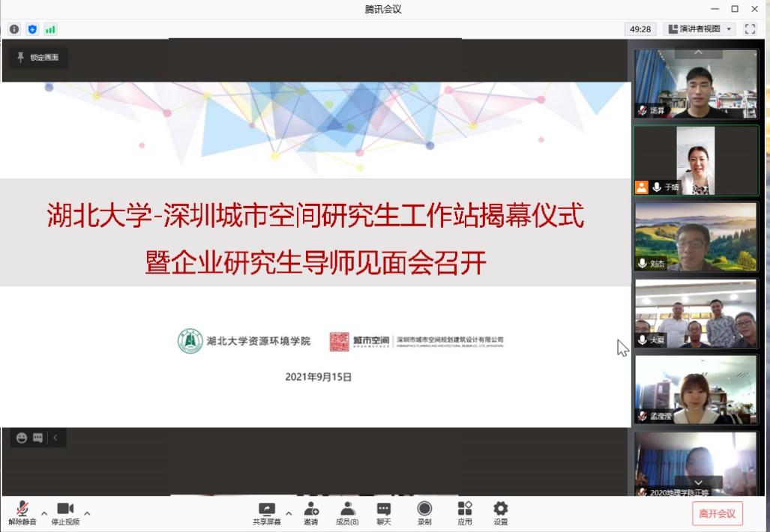
Task: Click 共享屏幕 share screen button
Action: point(266,513)
